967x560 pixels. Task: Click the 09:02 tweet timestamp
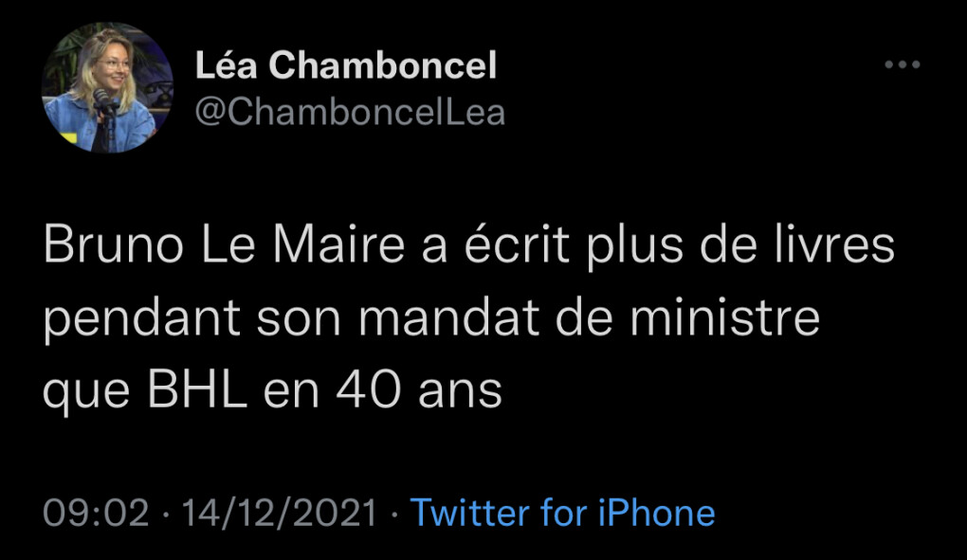(97, 513)
